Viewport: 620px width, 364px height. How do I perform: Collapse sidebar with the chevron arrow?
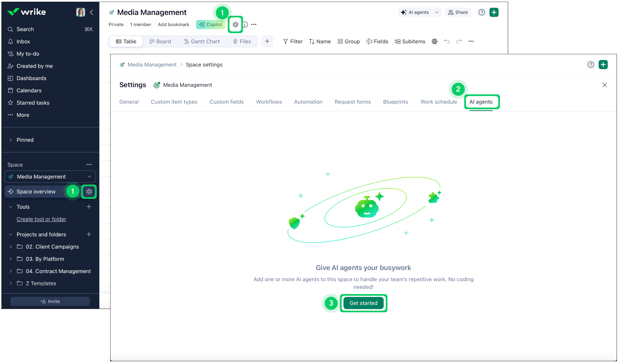(91, 12)
